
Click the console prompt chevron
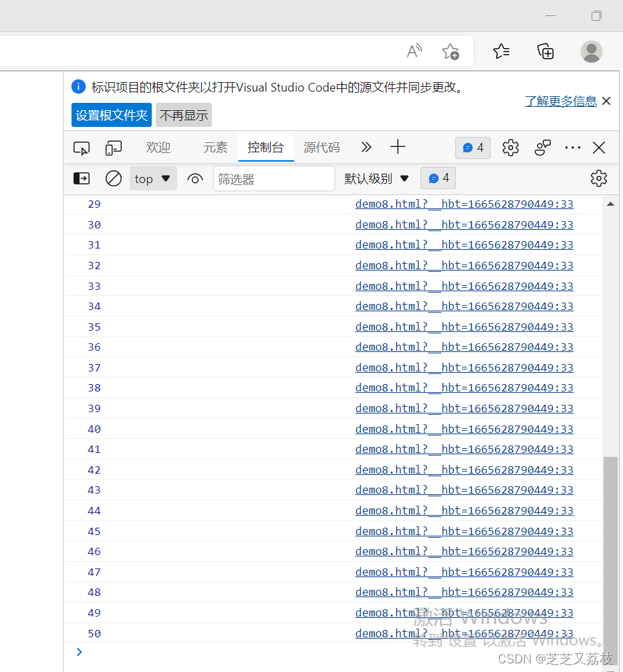coord(80,652)
